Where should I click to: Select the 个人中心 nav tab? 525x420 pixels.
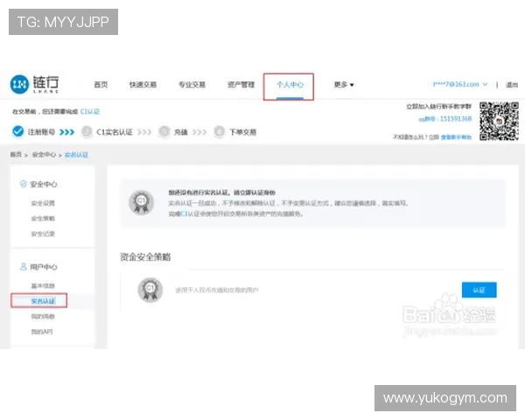(x=290, y=85)
